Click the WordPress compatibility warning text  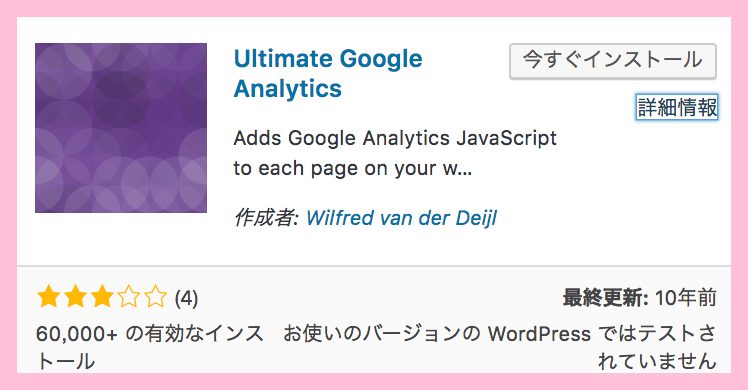[499, 347]
